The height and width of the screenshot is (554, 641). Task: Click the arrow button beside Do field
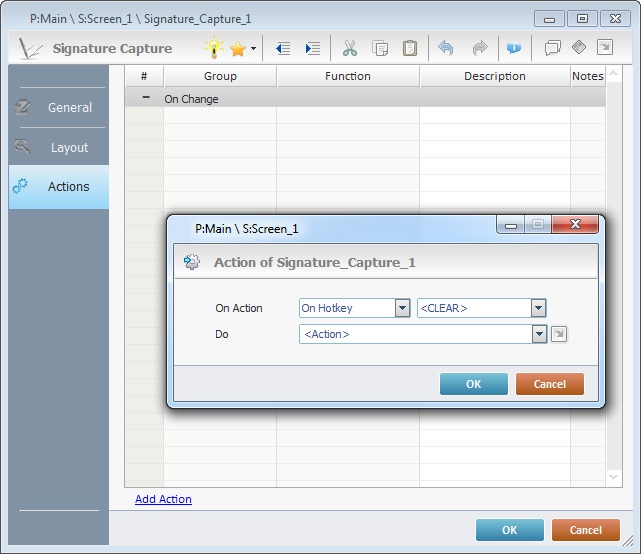[x=559, y=334]
